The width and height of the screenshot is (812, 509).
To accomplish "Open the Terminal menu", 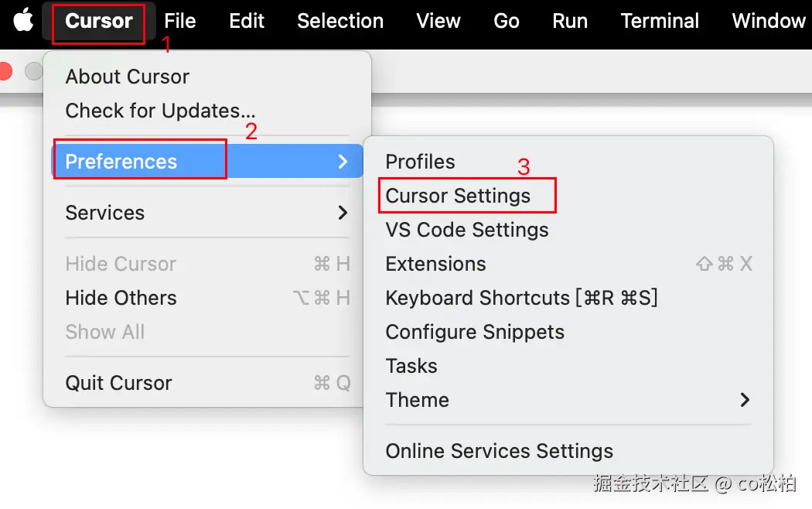I will click(x=660, y=21).
